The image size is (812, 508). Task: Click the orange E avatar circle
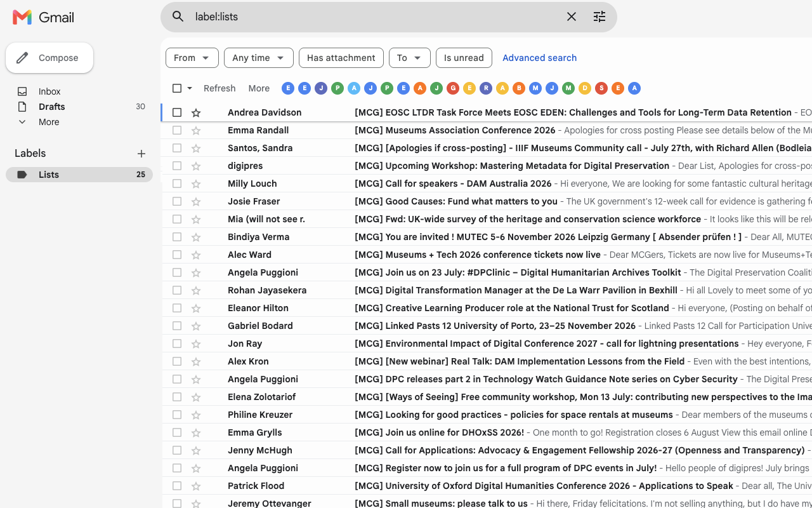(618, 88)
